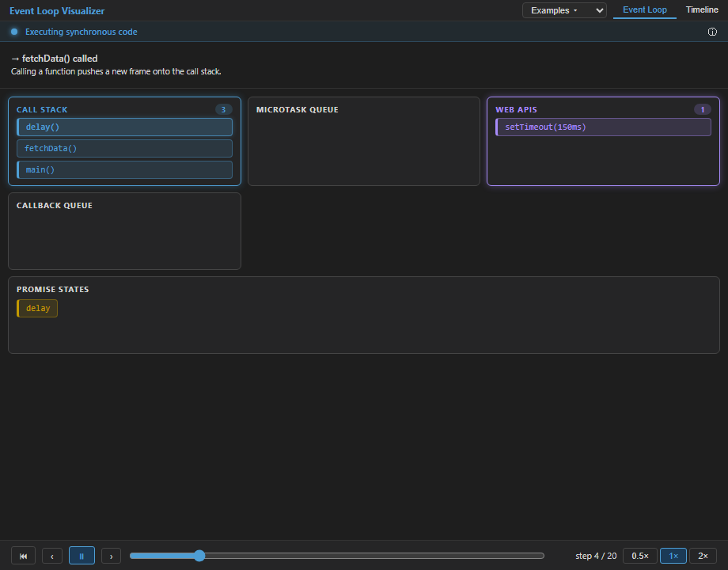Pause the playback
This screenshot has width=728, height=570.
[x=82, y=556]
